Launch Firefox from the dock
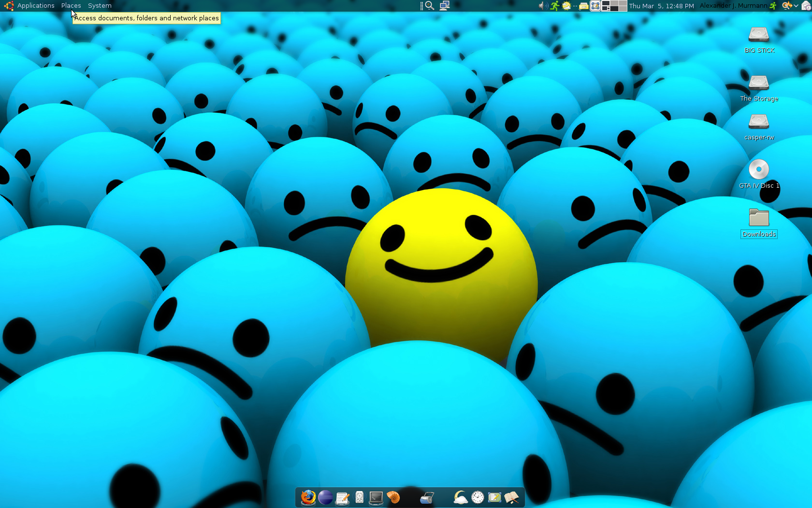 pyautogui.click(x=308, y=497)
